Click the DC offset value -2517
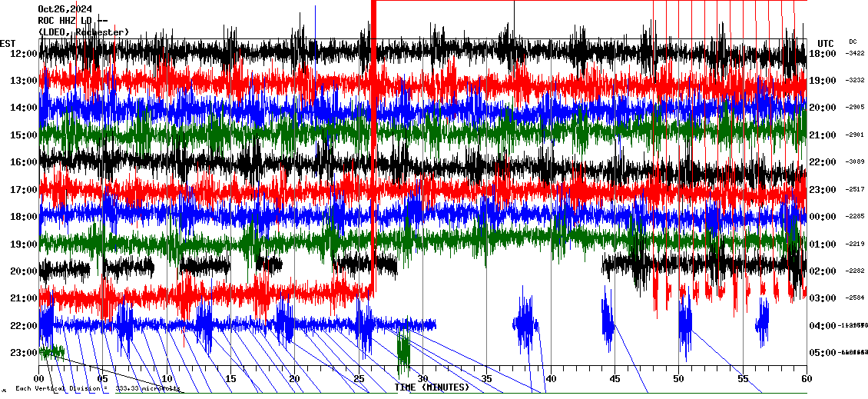Image resolution: width=868 pixels, height=399 pixels. 855,190
